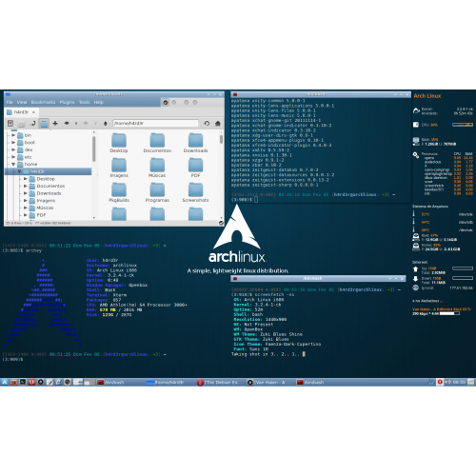The height and width of the screenshot is (476, 476).
Task: Select the PDF row in the tree
Action: 49,215
